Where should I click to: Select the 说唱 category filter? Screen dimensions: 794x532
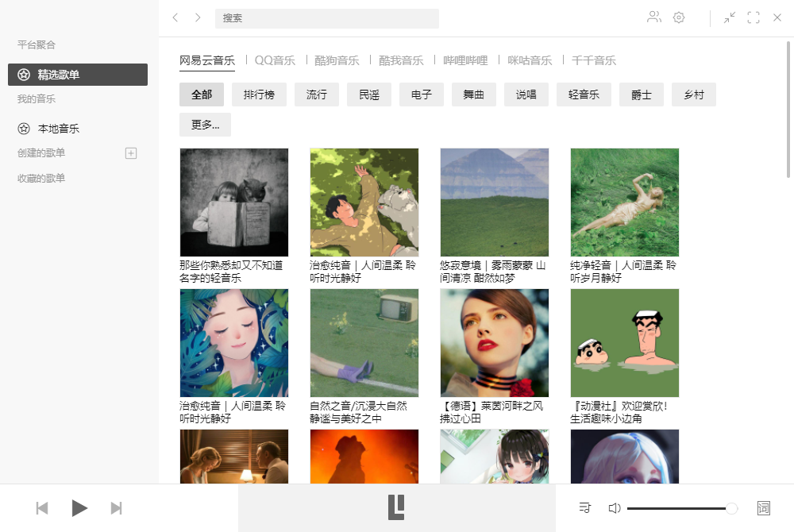(x=526, y=94)
